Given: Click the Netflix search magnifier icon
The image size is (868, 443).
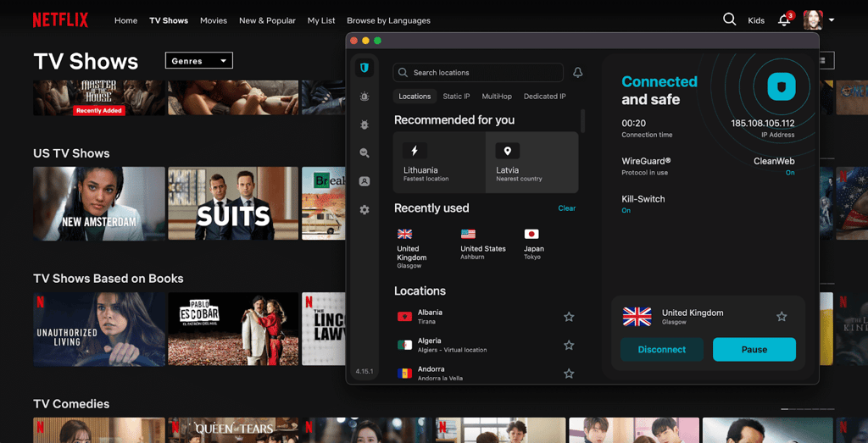Looking at the screenshot, I should 729,19.
